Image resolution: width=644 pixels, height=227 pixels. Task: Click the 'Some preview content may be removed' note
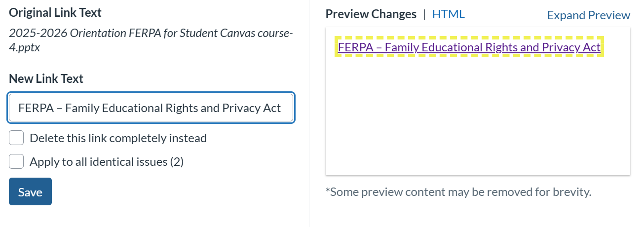point(458,191)
